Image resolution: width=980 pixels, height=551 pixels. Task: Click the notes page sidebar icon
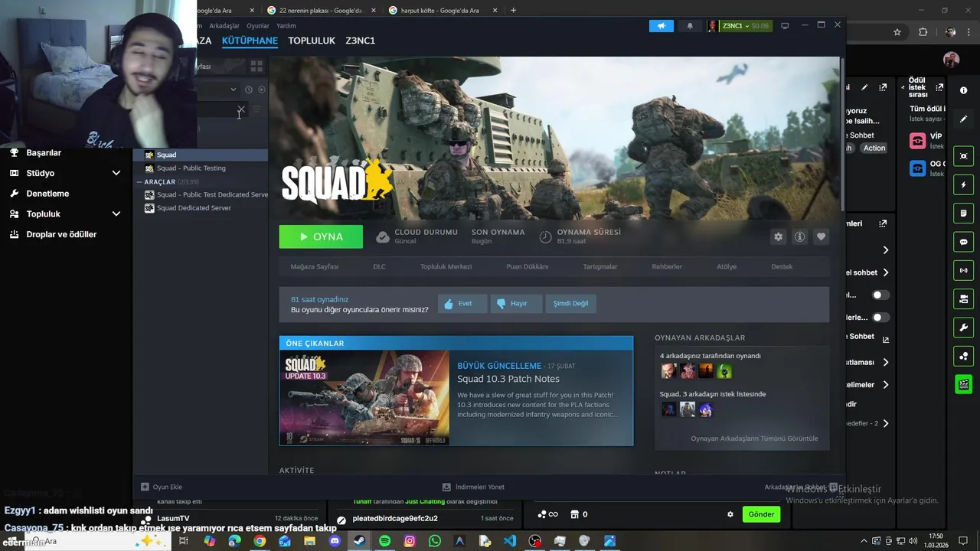pyautogui.click(x=964, y=214)
